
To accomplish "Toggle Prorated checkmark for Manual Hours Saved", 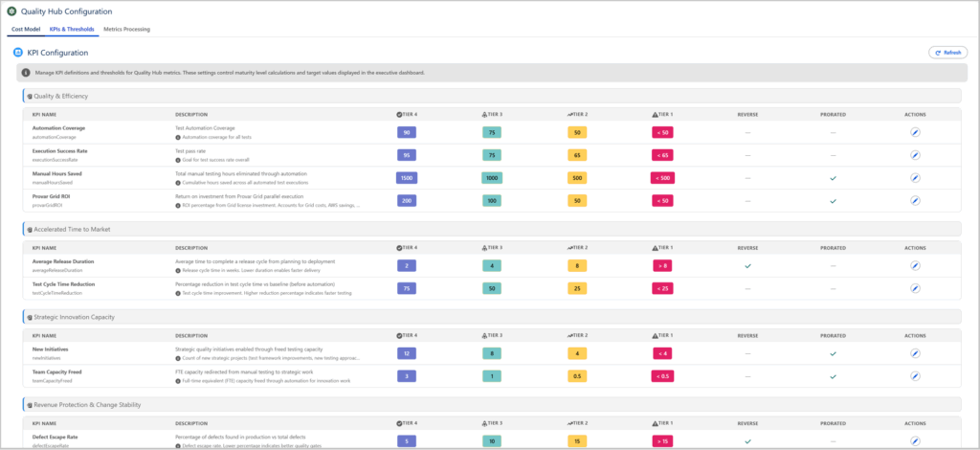I will coord(832,177).
